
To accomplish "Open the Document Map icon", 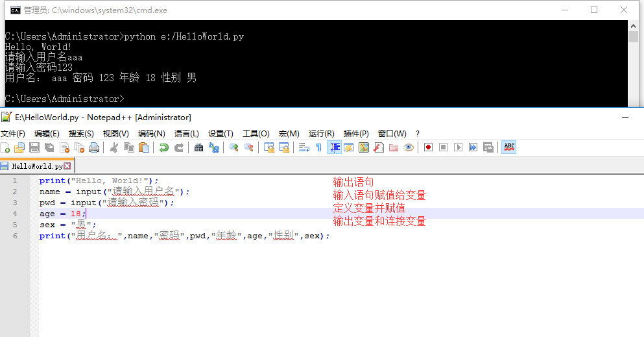I will tap(364, 147).
